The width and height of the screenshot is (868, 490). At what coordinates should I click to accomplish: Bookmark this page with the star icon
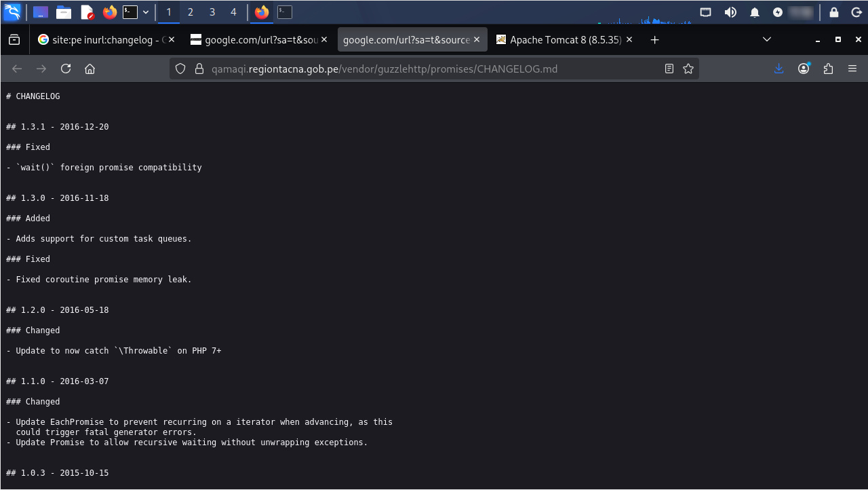(x=688, y=69)
